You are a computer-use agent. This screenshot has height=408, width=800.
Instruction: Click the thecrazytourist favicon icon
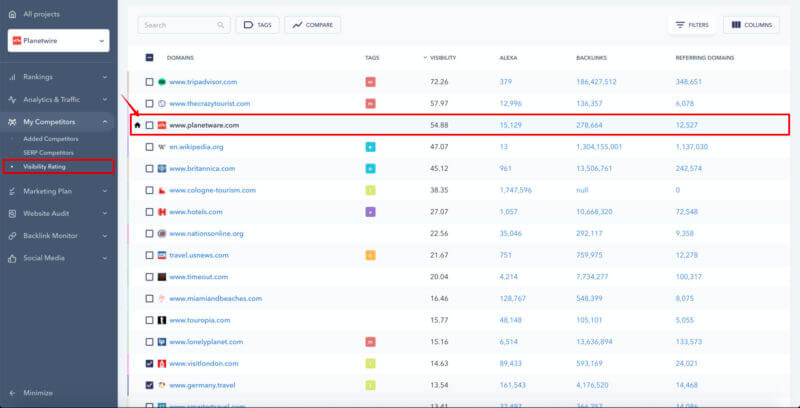click(x=162, y=104)
